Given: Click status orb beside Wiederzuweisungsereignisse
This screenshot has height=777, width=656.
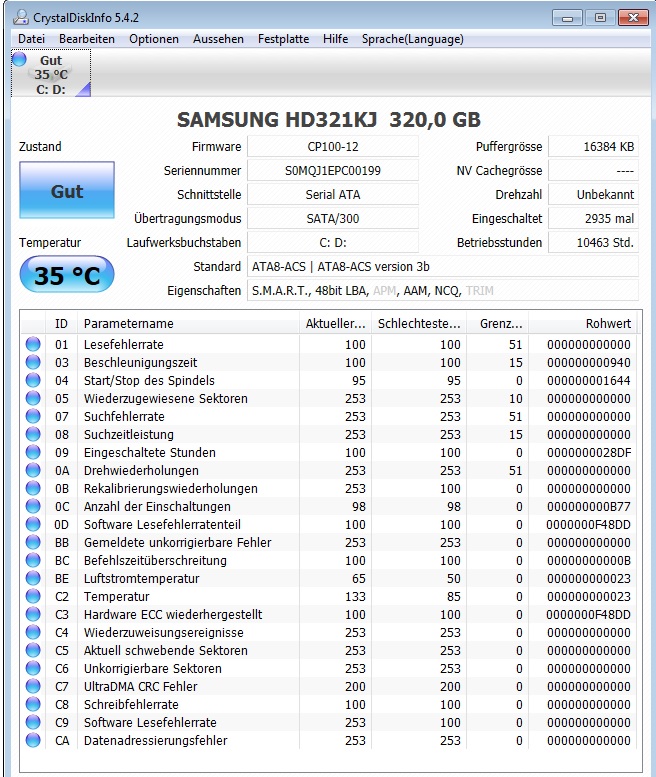Looking at the screenshot, I should click(33, 632).
